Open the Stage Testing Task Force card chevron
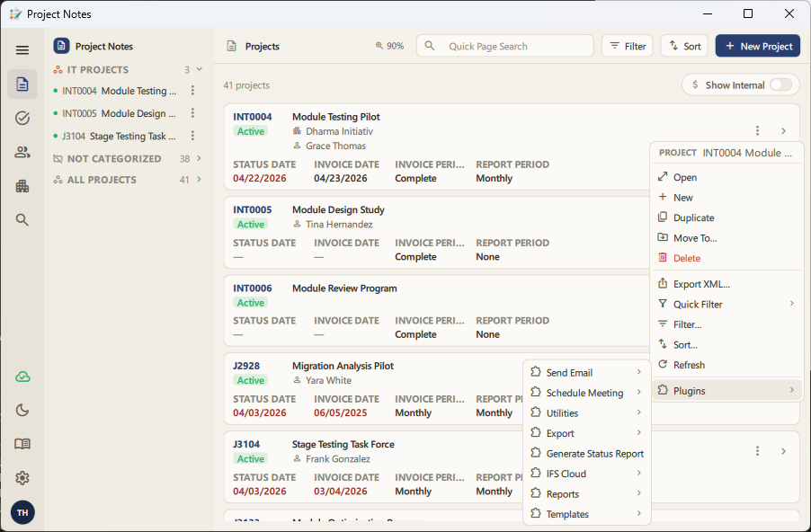 [x=784, y=451]
